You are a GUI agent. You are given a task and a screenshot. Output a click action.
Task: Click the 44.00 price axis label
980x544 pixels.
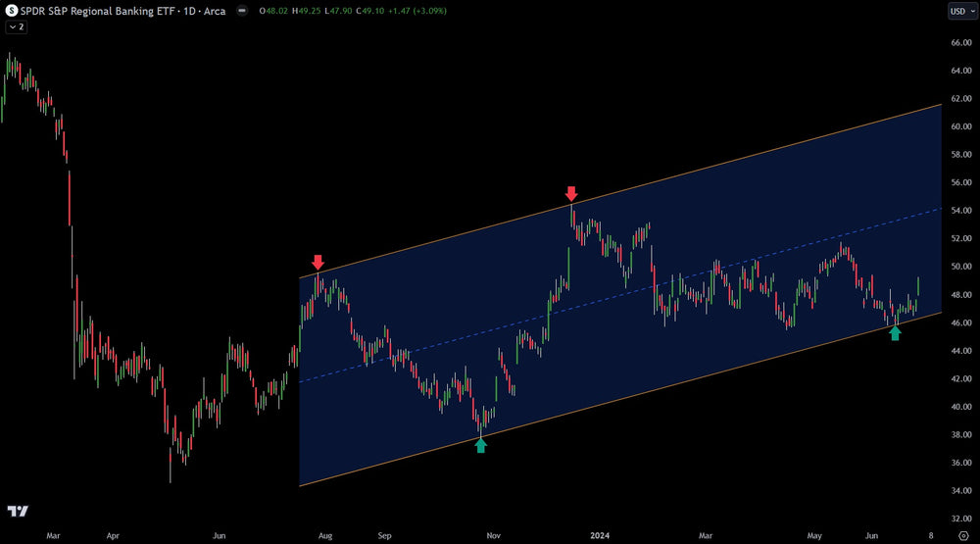tap(961, 351)
